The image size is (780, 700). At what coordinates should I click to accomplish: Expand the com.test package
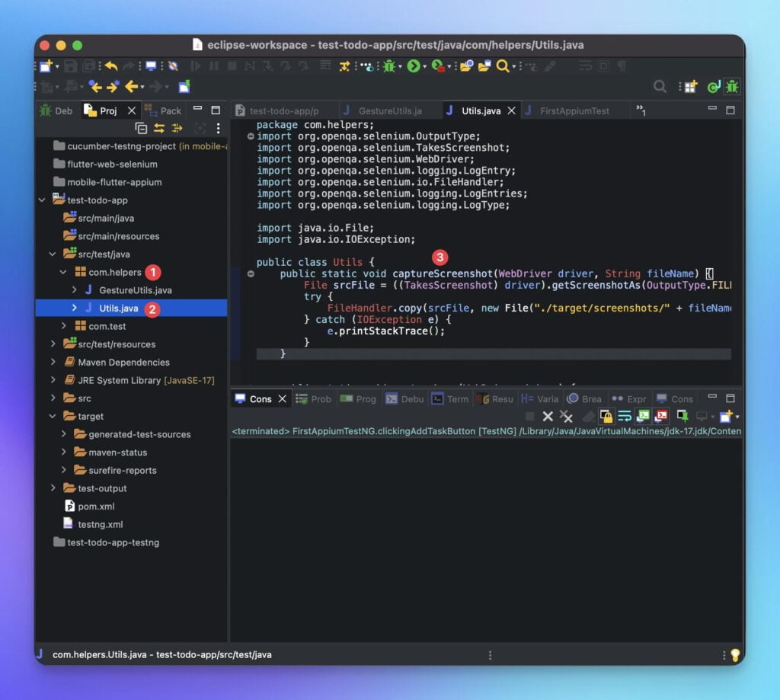[x=63, y=326]
